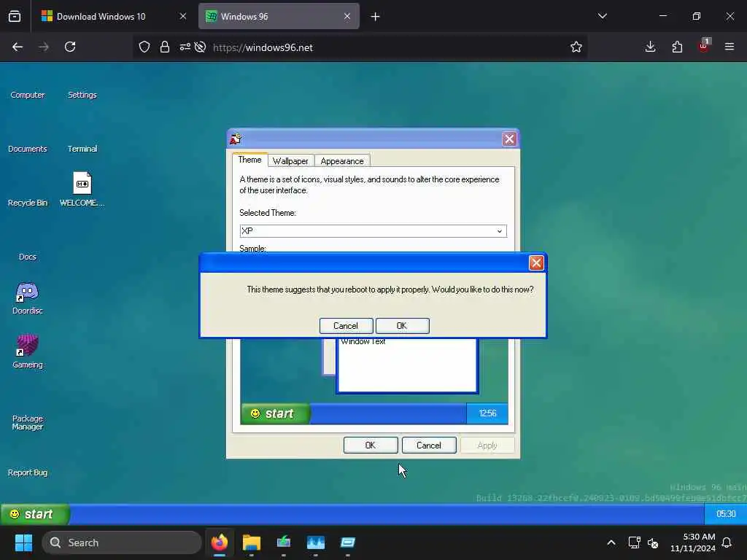This screenshot has width=747, height=560.
Task: Open the notification bell
Action: point(727,542)
